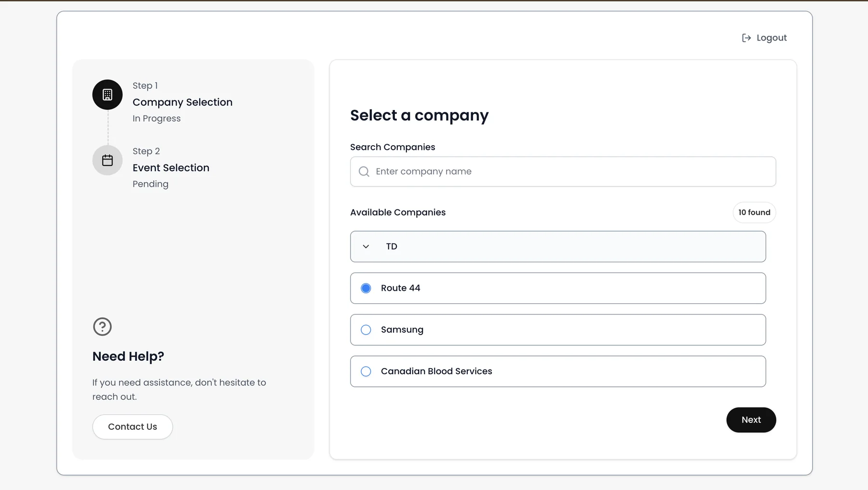Click the magnifier search icon
868x490 pixels.
pyautogui.click(x=364, y=172)
